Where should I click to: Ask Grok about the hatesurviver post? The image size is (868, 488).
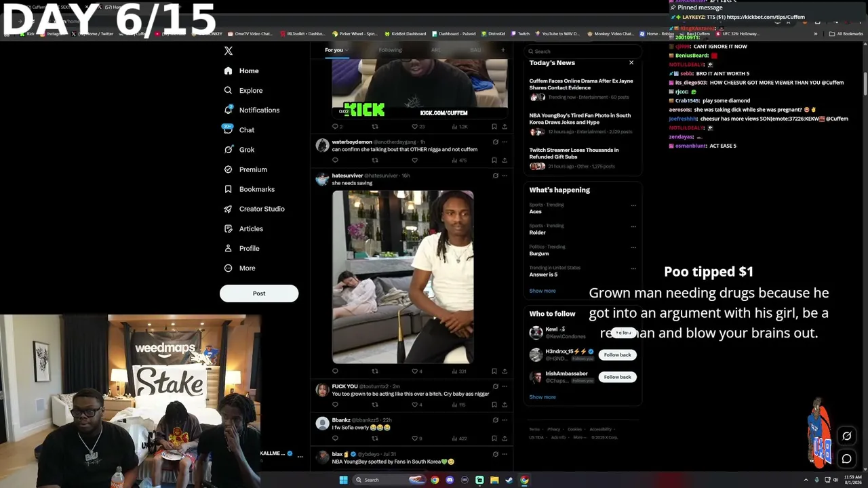tap(495, 176)
